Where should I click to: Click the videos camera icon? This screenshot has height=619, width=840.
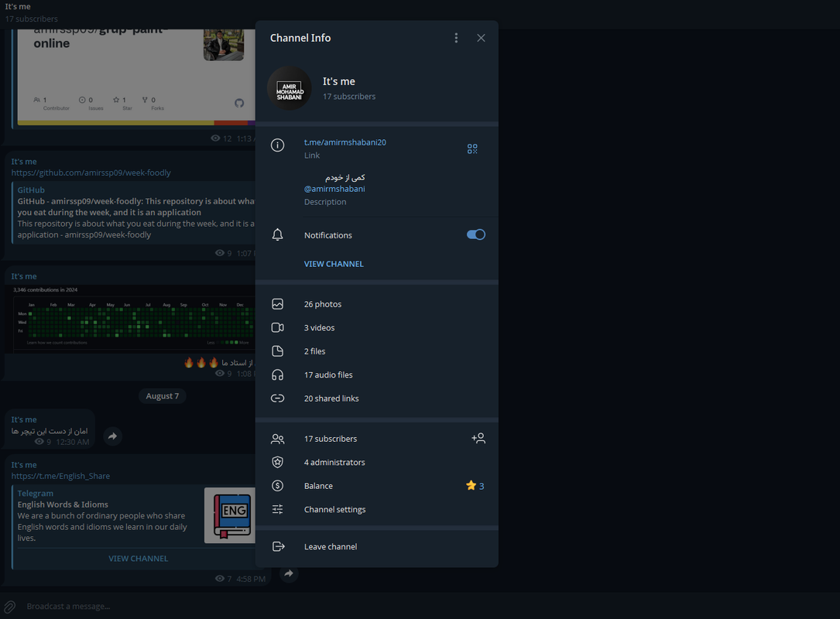coord(277,328)
